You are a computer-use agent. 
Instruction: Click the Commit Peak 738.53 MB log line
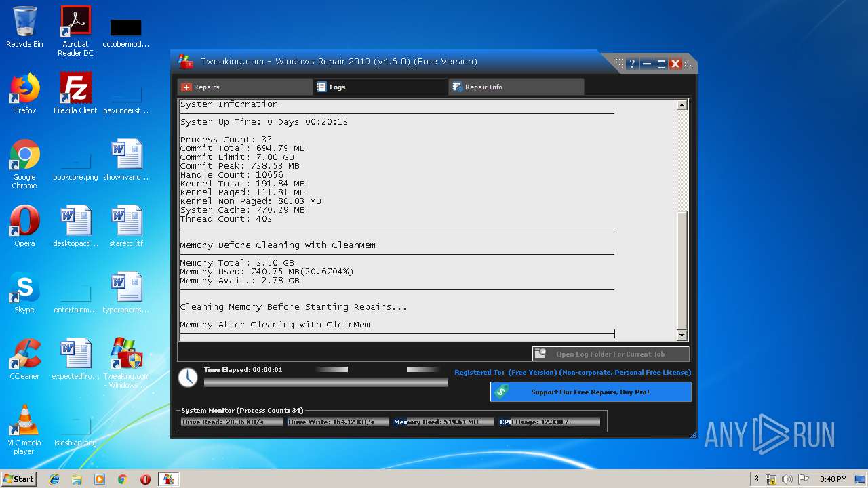239,166
